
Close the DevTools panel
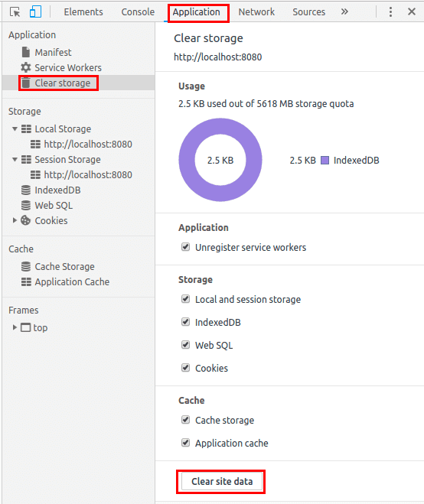[412, 12]
